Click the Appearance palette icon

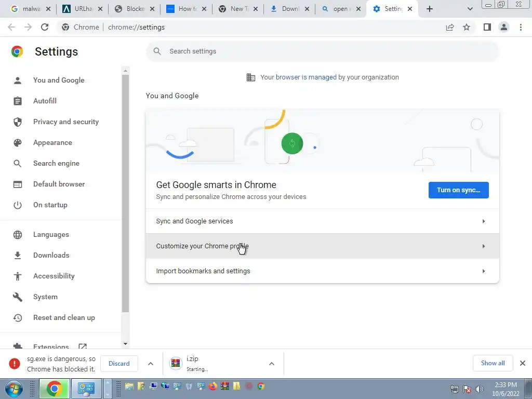[18, 143]
